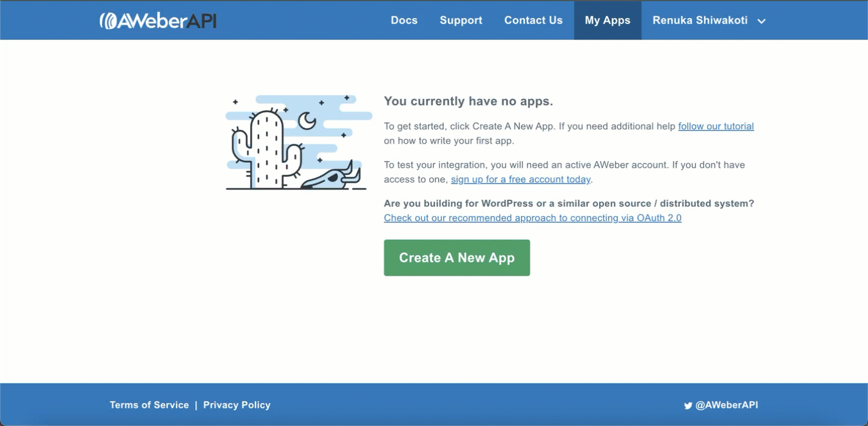
Task: Click the AWeber API logo
Action: (x=158, y=20)
